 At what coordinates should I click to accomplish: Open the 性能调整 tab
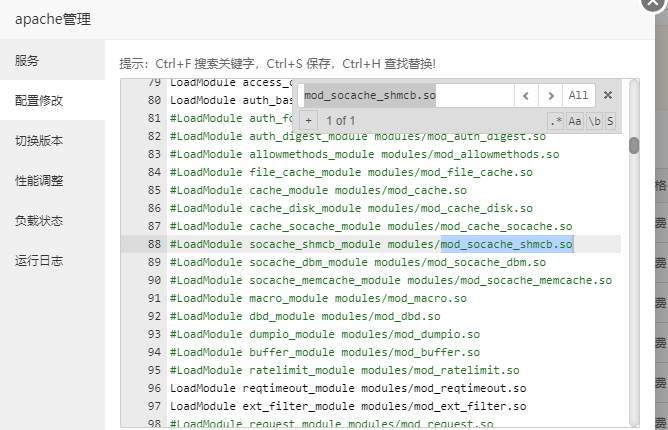pyautogui.click(x=52, y=180)
